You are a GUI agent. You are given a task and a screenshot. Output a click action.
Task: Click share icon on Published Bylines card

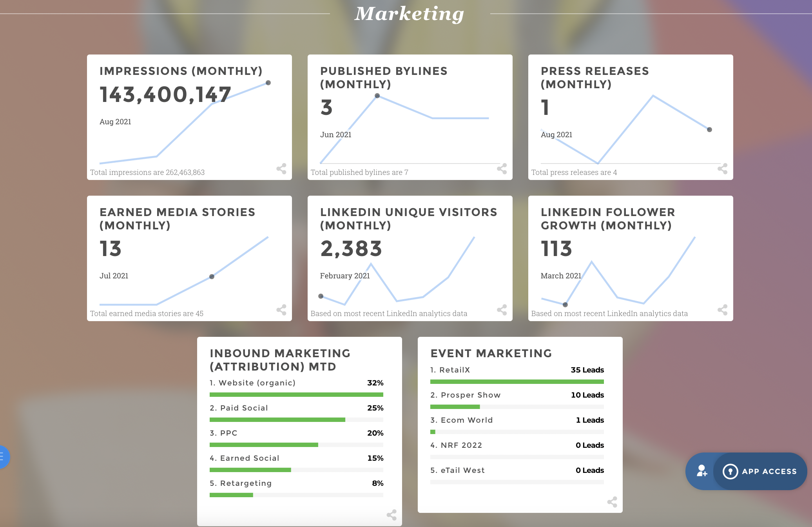pyautogui.click(x=502, y=169)
